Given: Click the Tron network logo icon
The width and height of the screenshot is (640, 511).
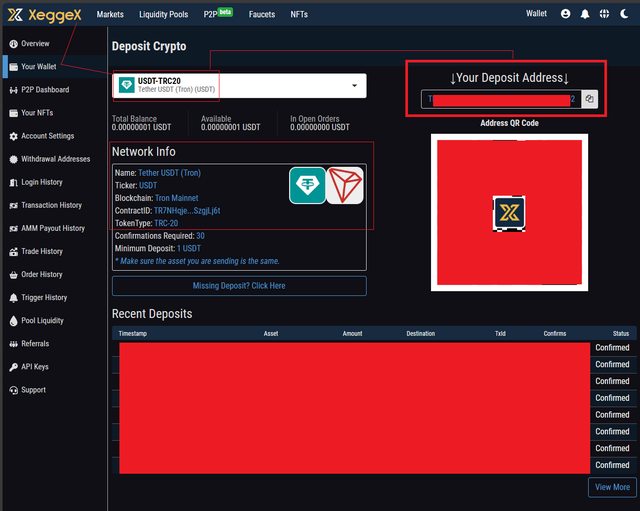Looking at the screenshot, I should [345, 185].
